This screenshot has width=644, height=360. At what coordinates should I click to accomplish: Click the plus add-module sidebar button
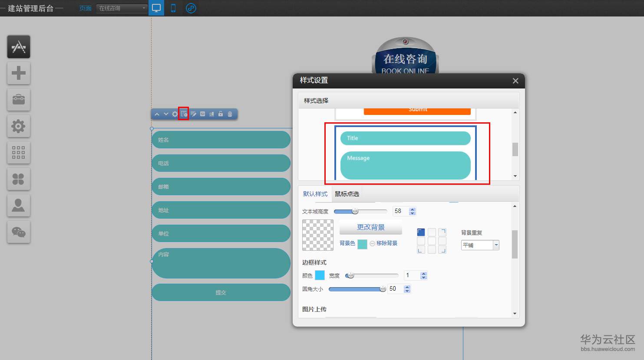(x=19, y=73)
